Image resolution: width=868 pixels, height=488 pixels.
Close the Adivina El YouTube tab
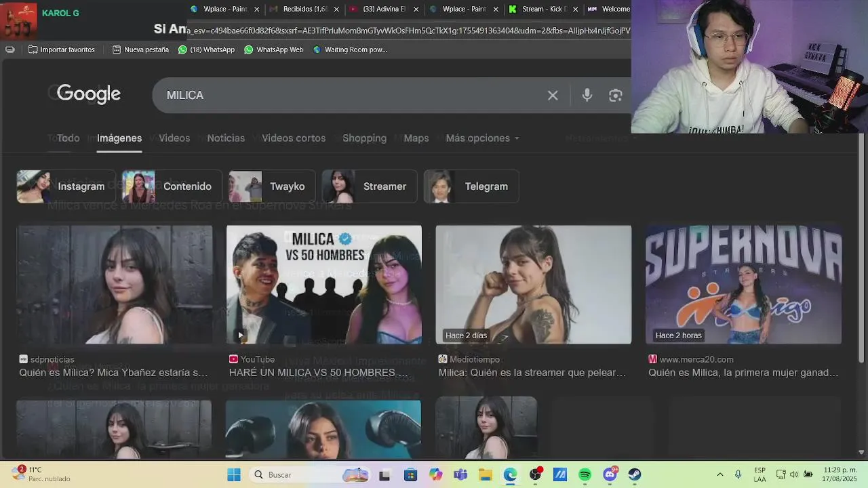[416, 9]
